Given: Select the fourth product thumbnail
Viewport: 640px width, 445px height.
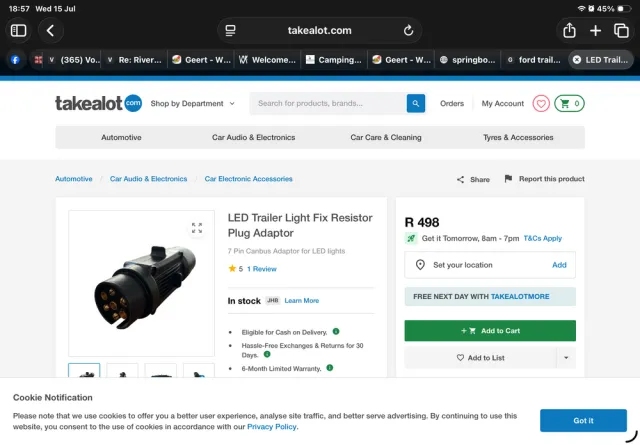Looking at the screenshot, I should click(199, 371).
